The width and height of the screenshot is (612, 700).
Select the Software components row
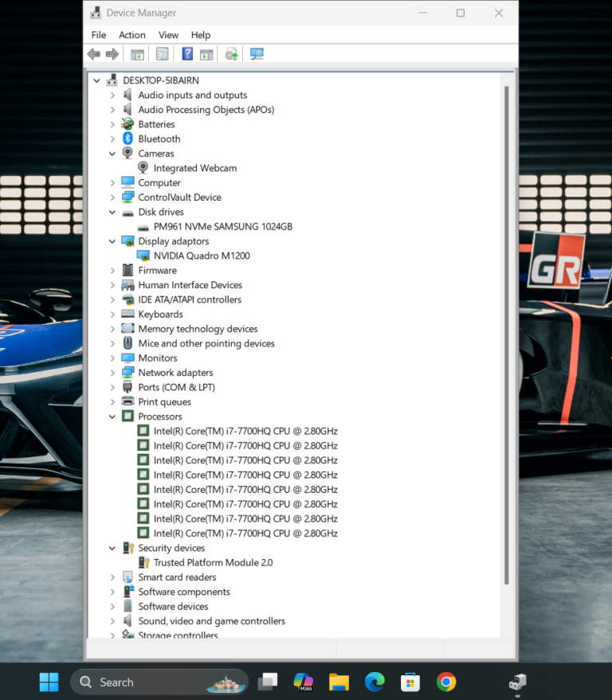pyautogui.click(x=184, y=592)
